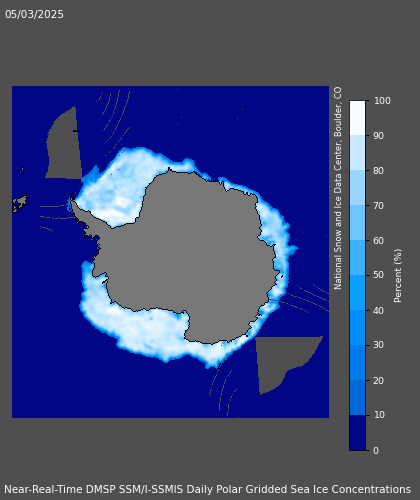Screen dimensions: 420x500
Task: Click the 10-20 percent colorbar segment
Action: tap(357, 398)
